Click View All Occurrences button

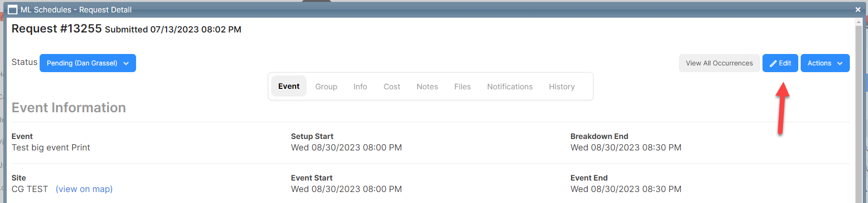719,63
